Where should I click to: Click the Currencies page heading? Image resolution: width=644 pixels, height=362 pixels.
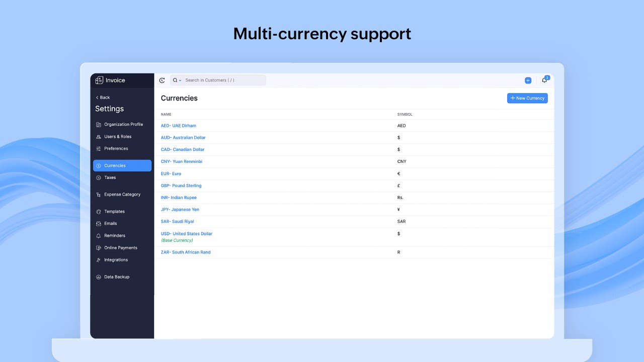pyautogui.click(x=179, y=98)
